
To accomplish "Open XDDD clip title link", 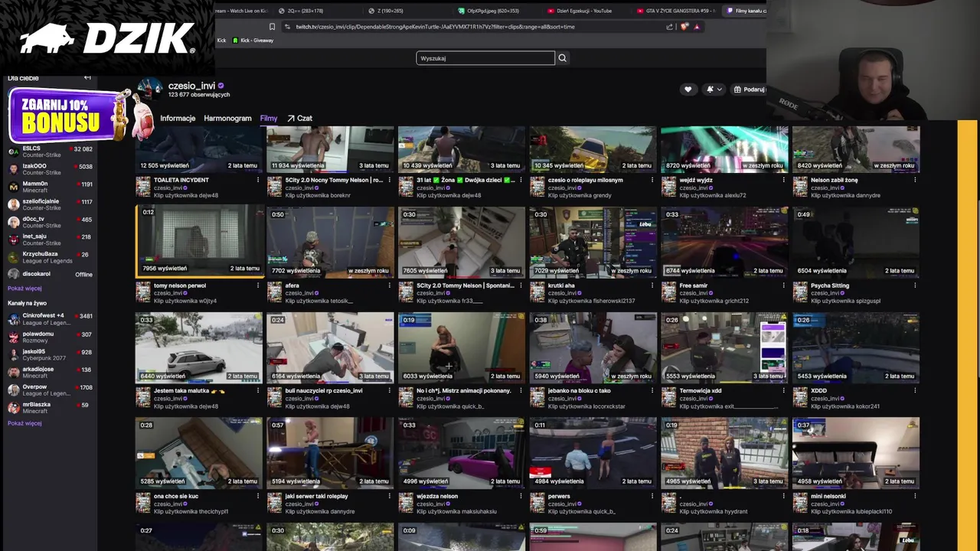I will point(818,390).
